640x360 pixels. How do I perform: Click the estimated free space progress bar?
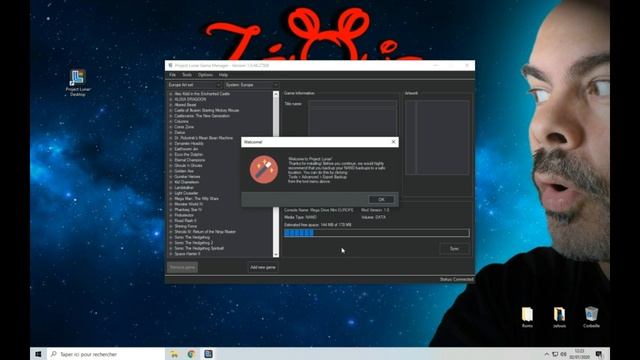[377, 233]
